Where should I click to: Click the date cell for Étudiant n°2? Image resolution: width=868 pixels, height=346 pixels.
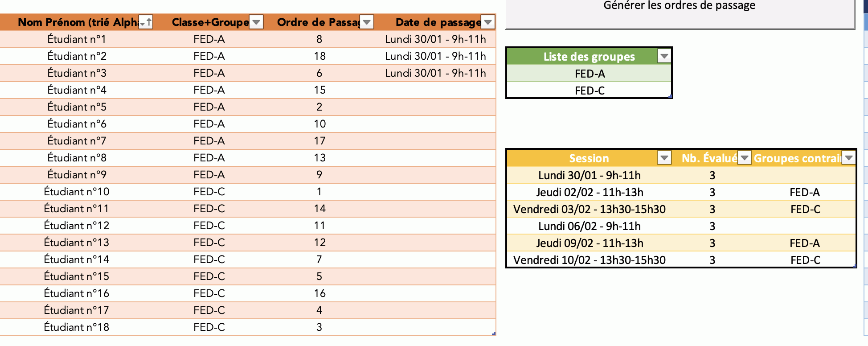pos(435,56)
